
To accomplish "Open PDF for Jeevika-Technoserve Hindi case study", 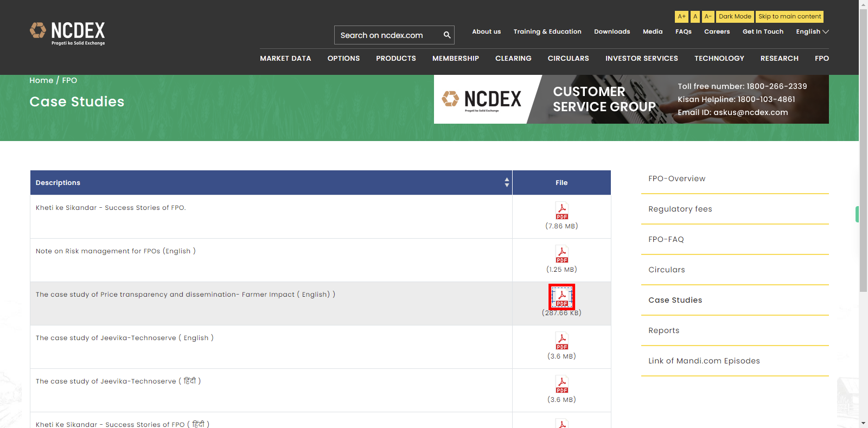I will click(x=561, y=384).
